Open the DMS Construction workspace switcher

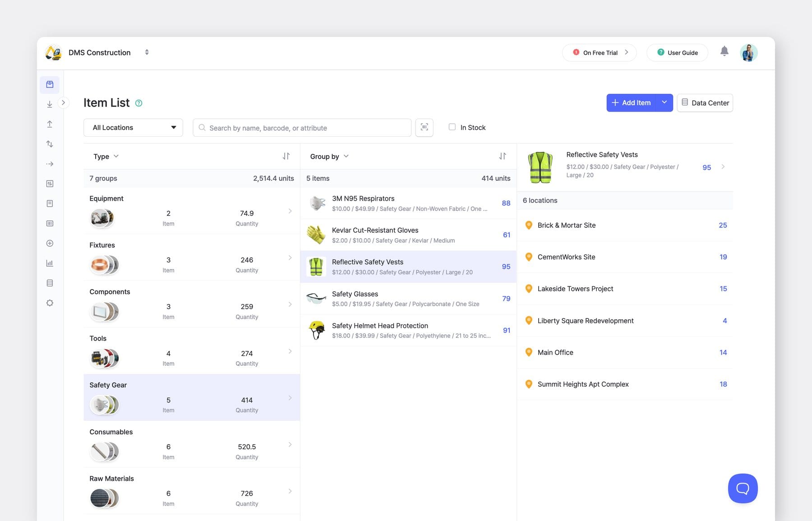point(147,52)
